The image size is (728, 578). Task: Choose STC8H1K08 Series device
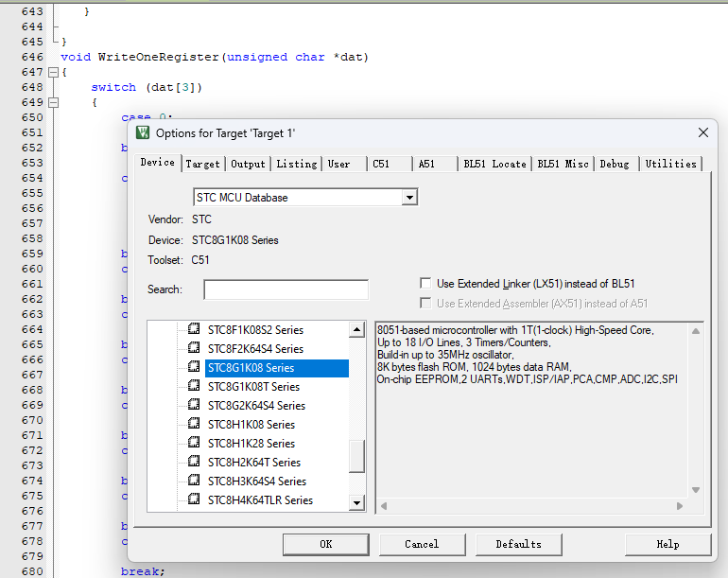(x=251, y=425)
